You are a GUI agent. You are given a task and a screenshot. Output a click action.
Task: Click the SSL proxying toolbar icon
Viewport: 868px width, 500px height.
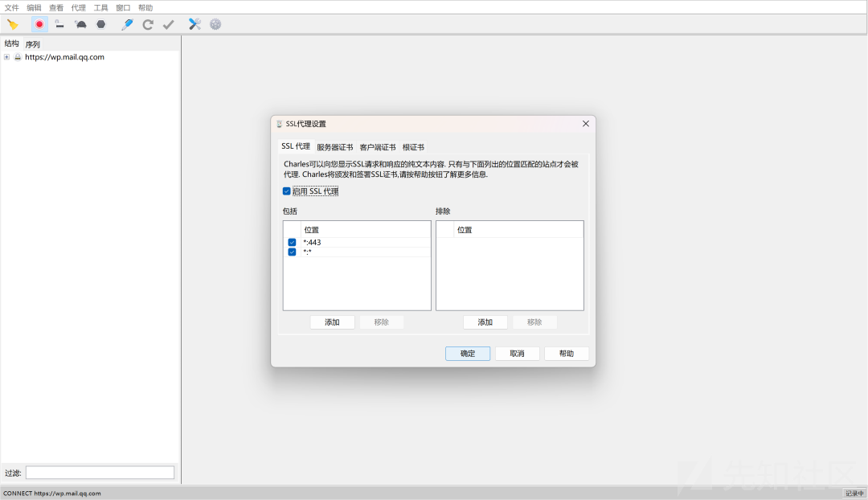coord(59,24)
